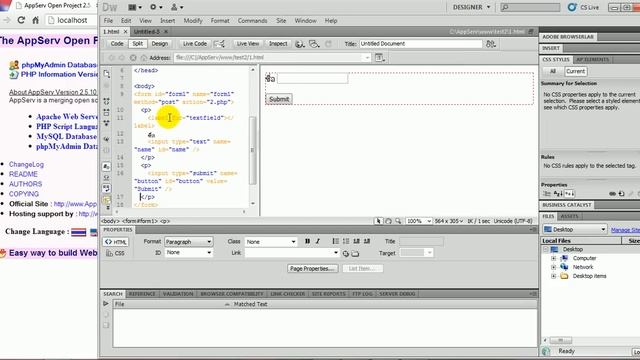
Task: Click the Browse for File folder icon
Action: (355, 253)
